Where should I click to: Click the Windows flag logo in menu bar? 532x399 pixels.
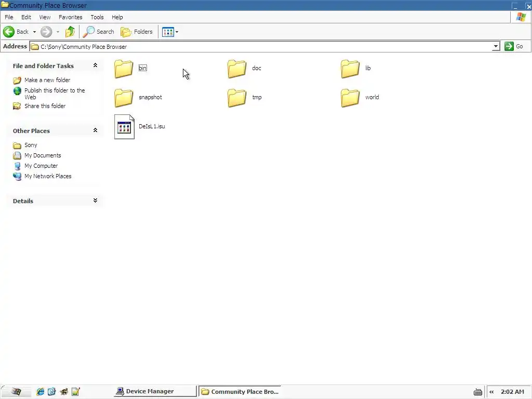(521, 17)
